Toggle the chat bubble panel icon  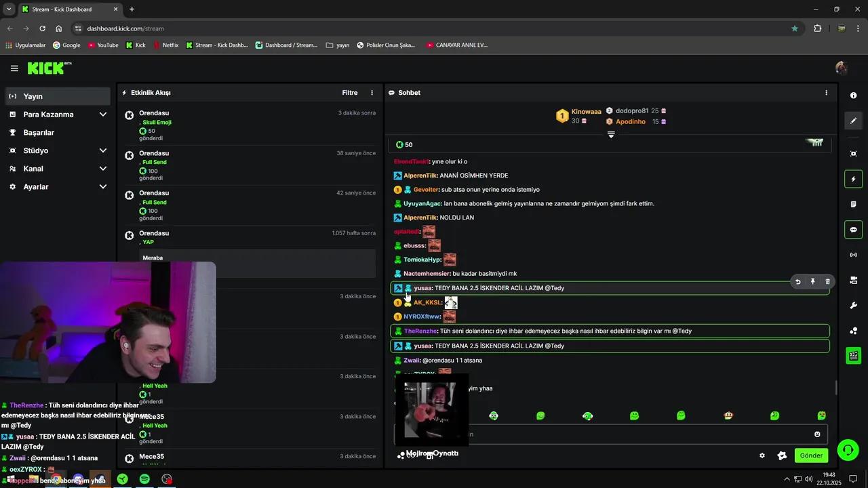[x=853, y=230]
